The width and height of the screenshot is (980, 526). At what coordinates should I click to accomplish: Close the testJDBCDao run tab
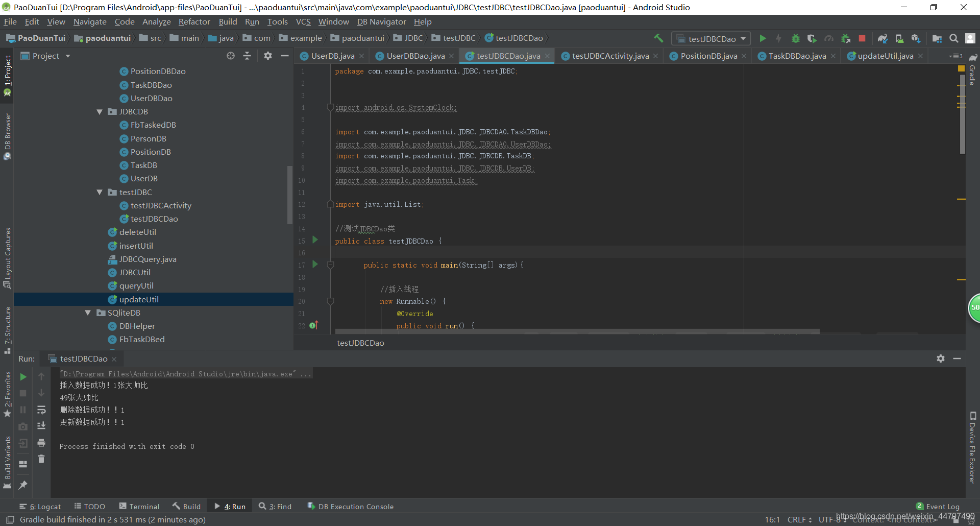(x=114, y=359)
